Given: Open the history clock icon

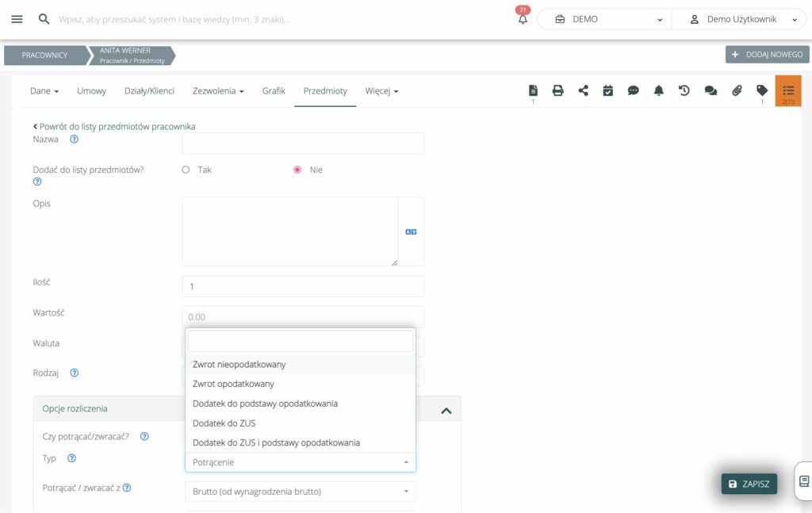Looking at the screenshot, I should 684,90.
